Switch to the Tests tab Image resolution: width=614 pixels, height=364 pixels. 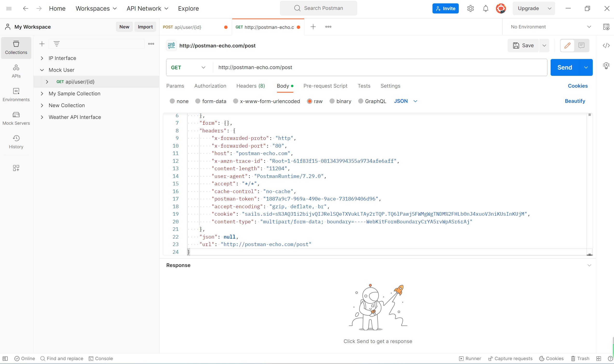pyautogui.click(x=364, y=86)
